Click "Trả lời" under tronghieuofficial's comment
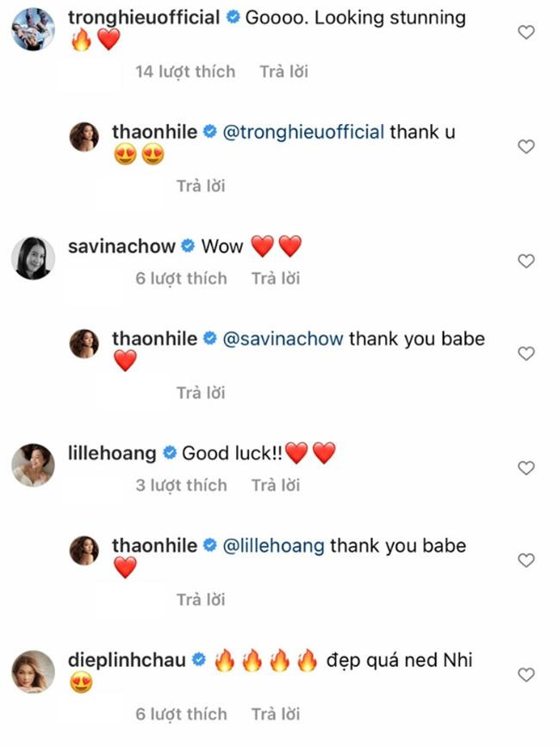This screenshot has height=747, width=560. click(283, 72)
